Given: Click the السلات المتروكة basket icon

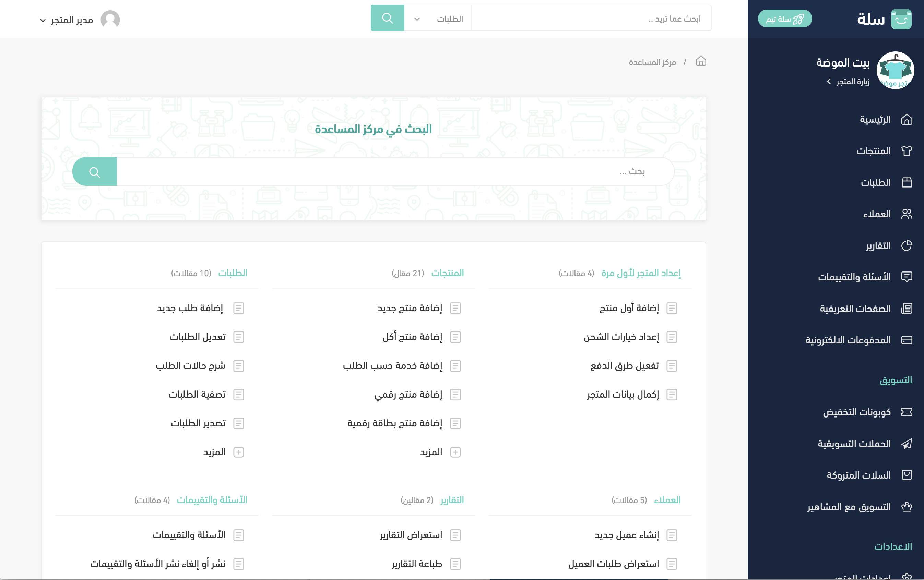Looking at the screenshot, I should coord(907,475).
